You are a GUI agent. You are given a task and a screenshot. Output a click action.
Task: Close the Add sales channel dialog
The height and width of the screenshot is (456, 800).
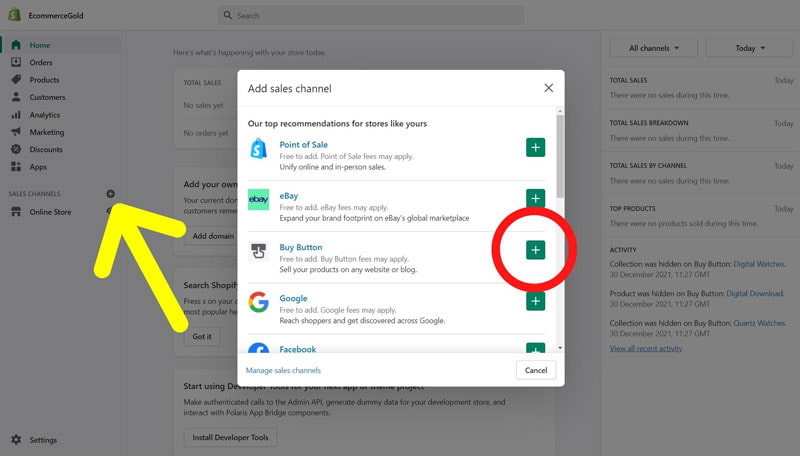[x=548, y=88]
